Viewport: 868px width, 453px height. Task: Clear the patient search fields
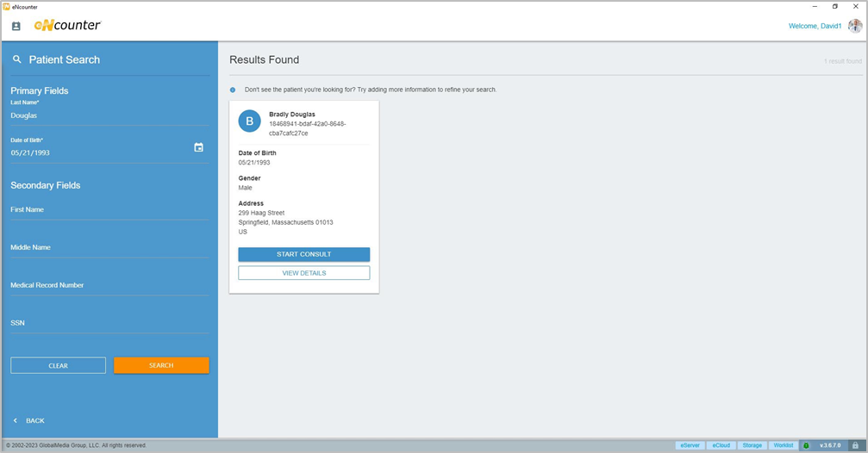(x=58, y=365)
